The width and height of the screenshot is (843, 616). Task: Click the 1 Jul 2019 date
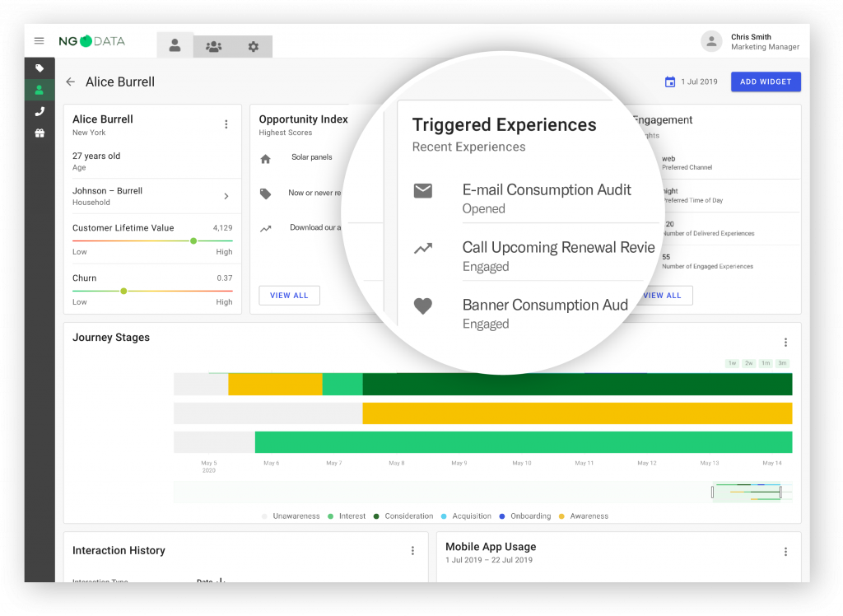tap(700, 82)
